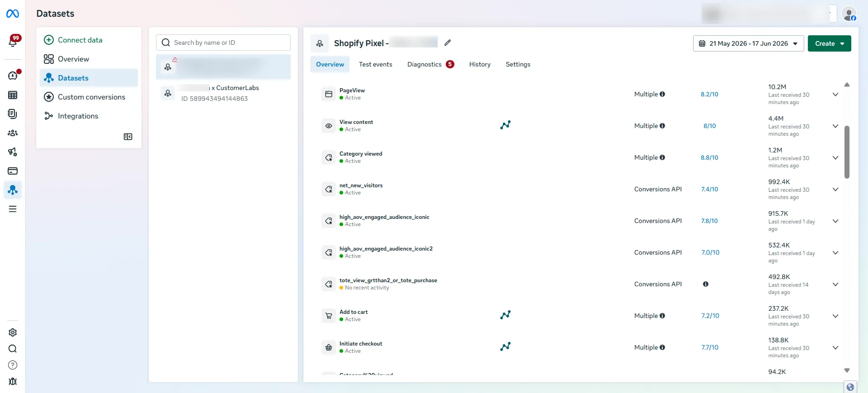Open View content quality score 8/10

click(709, 126)
